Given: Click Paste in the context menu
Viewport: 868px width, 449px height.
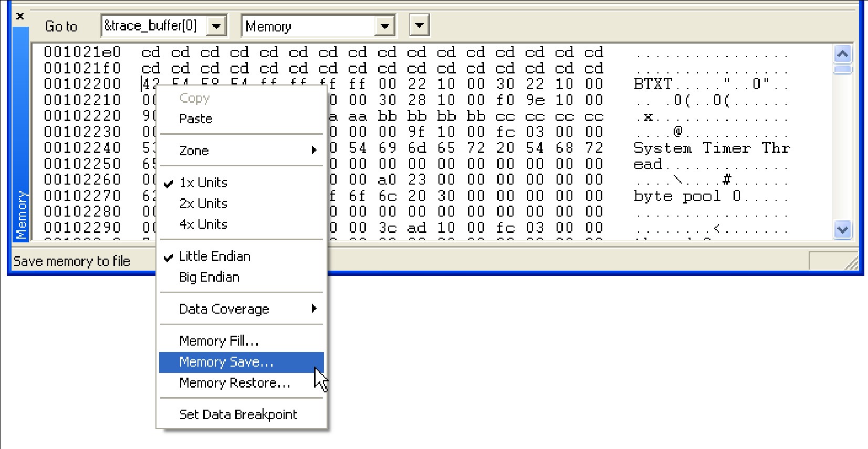Looking at the screenshot, I should 195,119.
